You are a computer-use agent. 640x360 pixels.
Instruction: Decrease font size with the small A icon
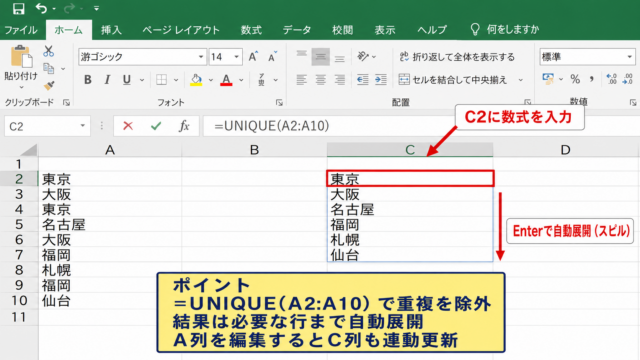pyautogui.click(x=272, y=57)
